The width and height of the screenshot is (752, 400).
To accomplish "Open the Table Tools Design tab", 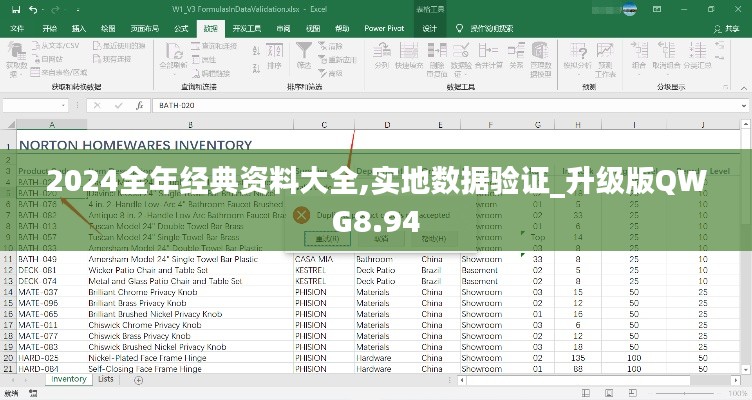I will [430, 28].
